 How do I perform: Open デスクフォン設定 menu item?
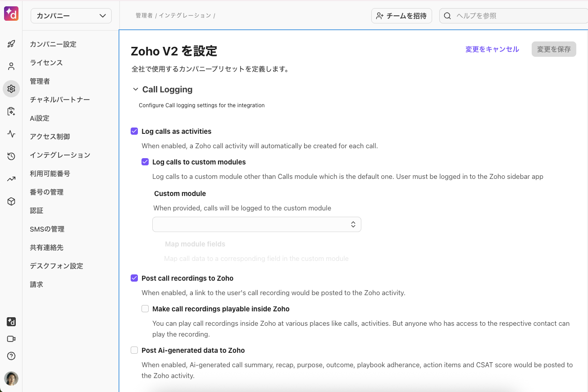click(x=56, y=266)
